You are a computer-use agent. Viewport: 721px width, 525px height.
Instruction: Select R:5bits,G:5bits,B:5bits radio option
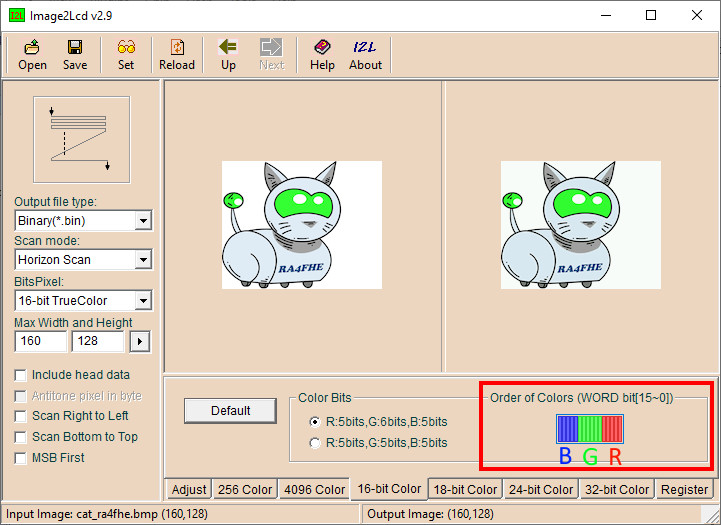[x=316, y=442]
